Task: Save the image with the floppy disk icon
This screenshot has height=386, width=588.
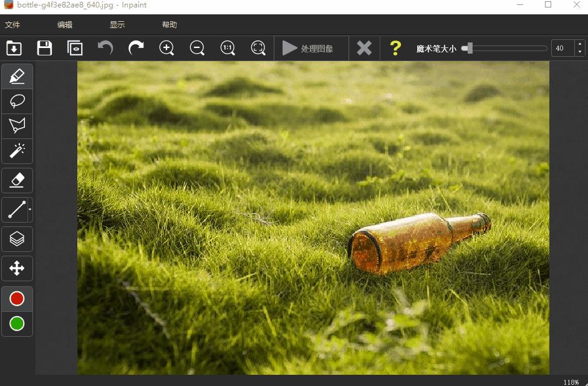Action: pyautogui.click(x=45, y=48)
